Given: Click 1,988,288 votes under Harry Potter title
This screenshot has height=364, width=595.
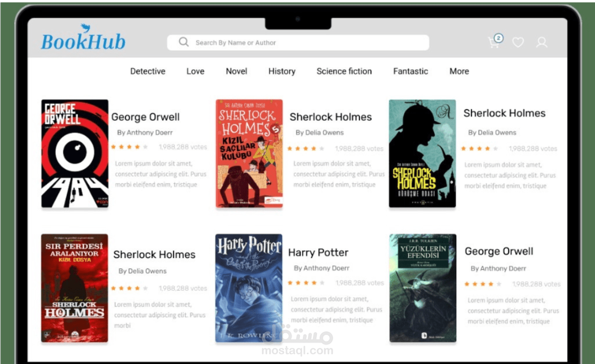Looking at the screenshot, I should [x=360, y=283].
